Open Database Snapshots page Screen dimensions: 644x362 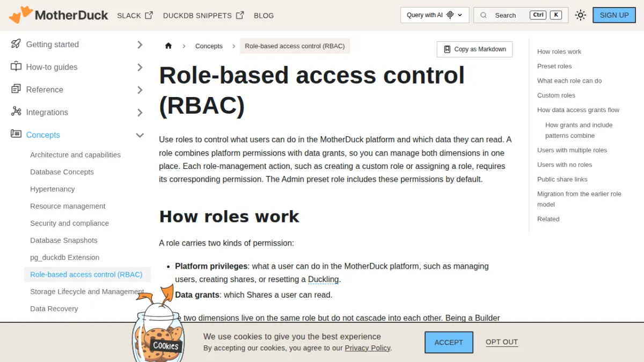(64, 240)
